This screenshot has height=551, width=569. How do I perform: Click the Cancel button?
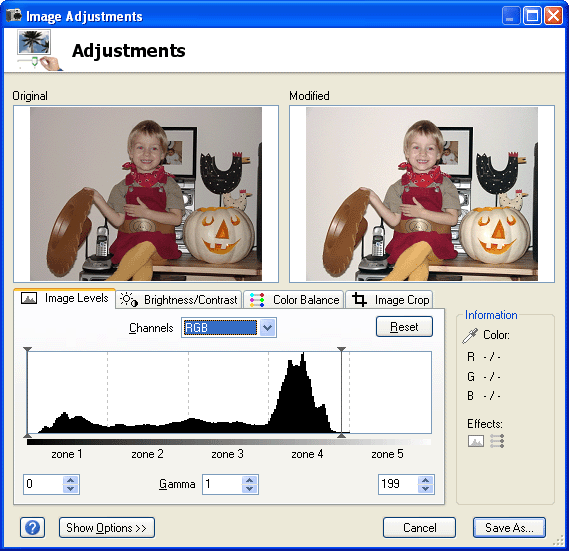tap(419, 527)
